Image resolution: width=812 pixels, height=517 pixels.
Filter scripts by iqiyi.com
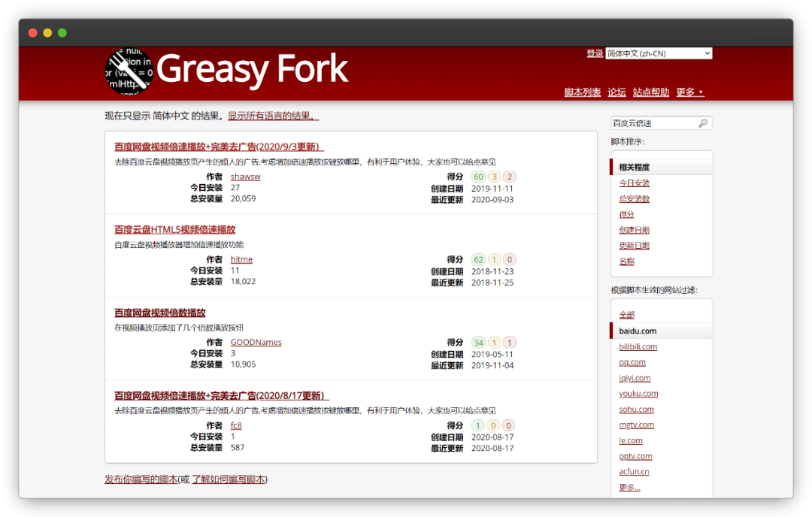pos(635,378)
